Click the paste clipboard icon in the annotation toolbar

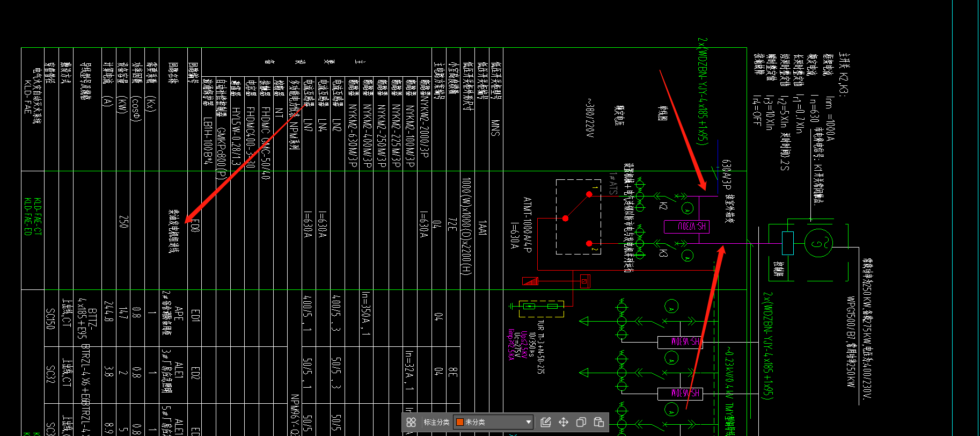[599, 422]
